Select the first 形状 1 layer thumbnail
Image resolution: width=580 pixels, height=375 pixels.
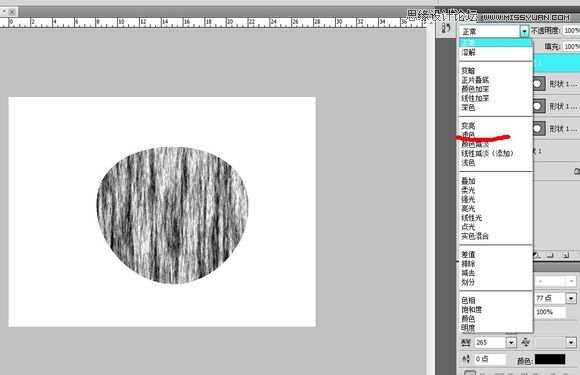538,84
